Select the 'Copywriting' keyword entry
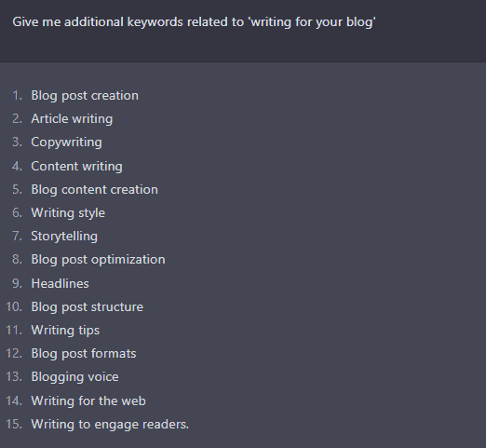Viewport: 486px width, 448px height. point(66,143)
